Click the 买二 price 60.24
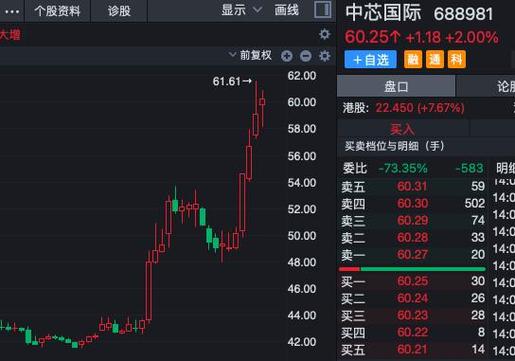Viewport: 515px width, 361px height. pyautogui.click(x=412, y=298)
